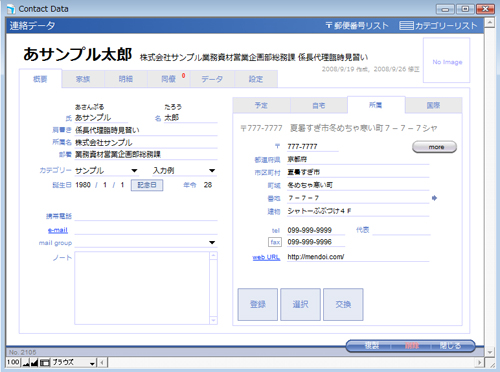Click the blue arrow icon beside street number
Screen dimensions: 500x372
point(434,198)
